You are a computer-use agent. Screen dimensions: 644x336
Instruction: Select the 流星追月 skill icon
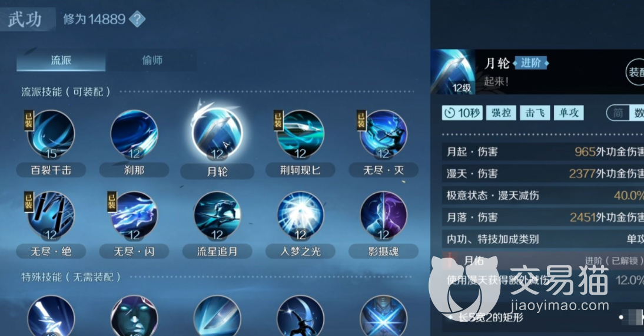click(x=217, y=216)
